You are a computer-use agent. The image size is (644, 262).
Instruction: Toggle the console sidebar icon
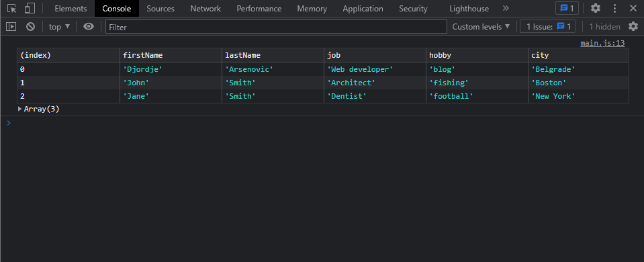tap(11, 27)
